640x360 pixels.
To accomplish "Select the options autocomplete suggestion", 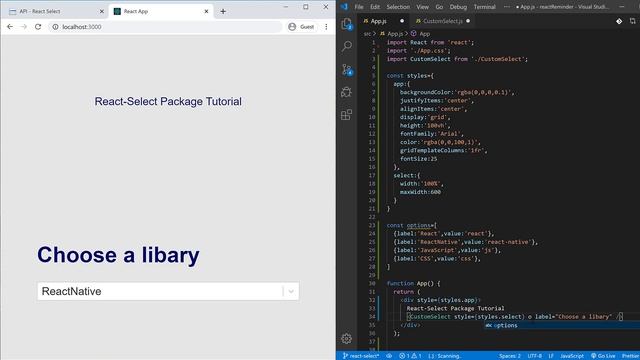I will click(x=562, y=325).
